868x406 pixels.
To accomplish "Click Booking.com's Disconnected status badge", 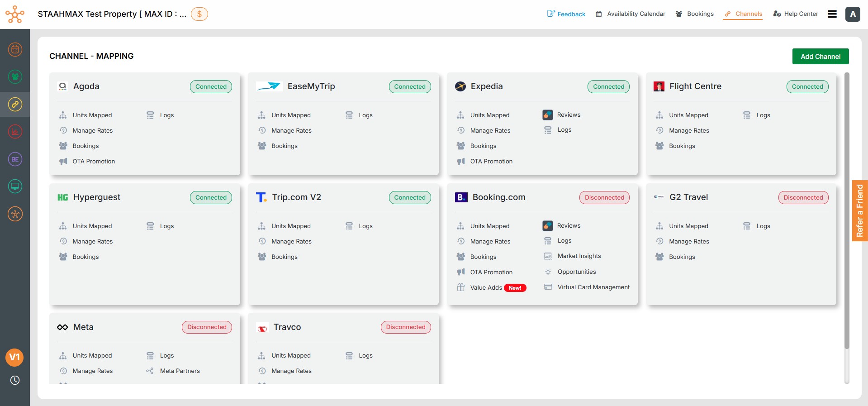I will click(604, 197).
